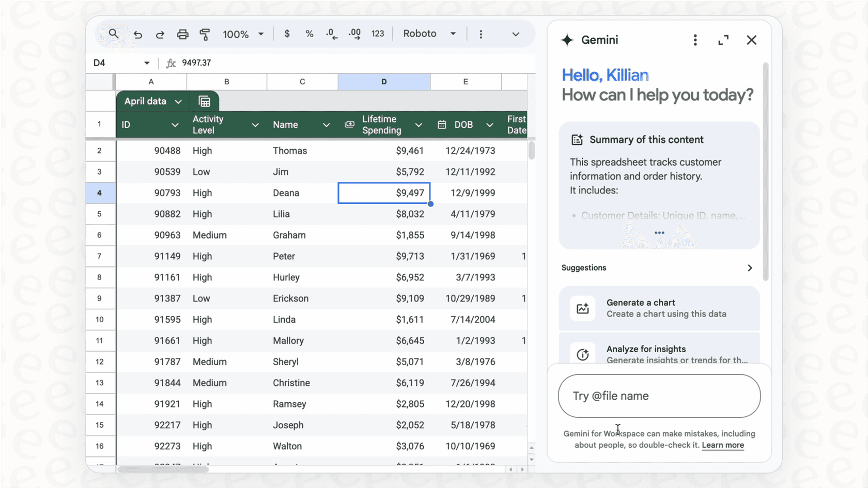Click the Learn more link

pyautogui.click(x=723, y=445)
